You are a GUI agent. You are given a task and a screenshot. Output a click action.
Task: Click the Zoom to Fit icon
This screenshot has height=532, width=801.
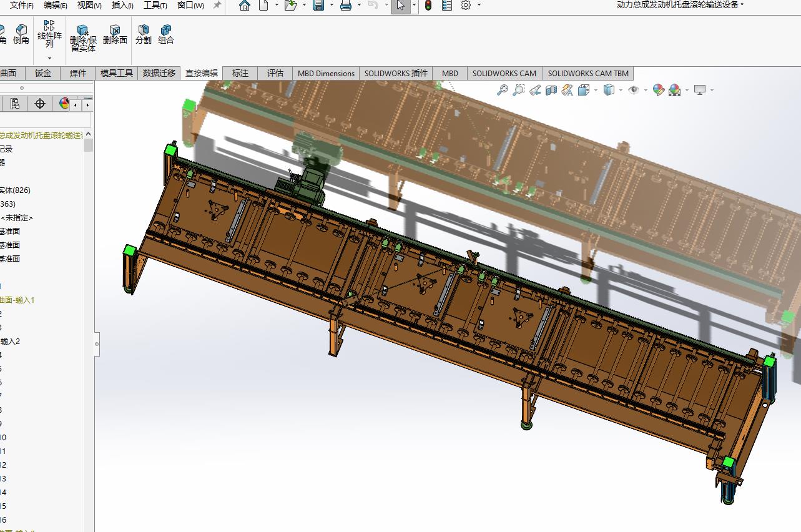click(503, 90)
